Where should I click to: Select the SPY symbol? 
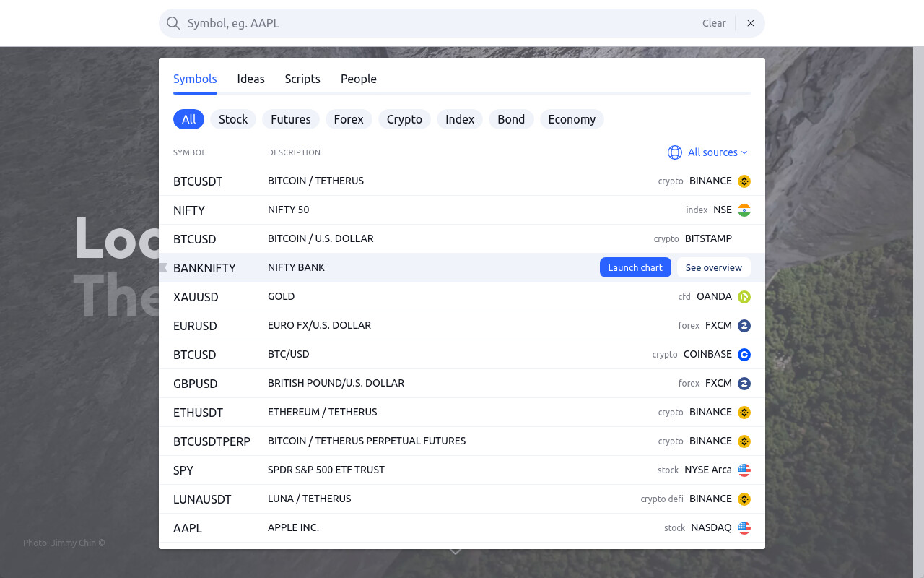pyautogui.click(x=183, y=470)
